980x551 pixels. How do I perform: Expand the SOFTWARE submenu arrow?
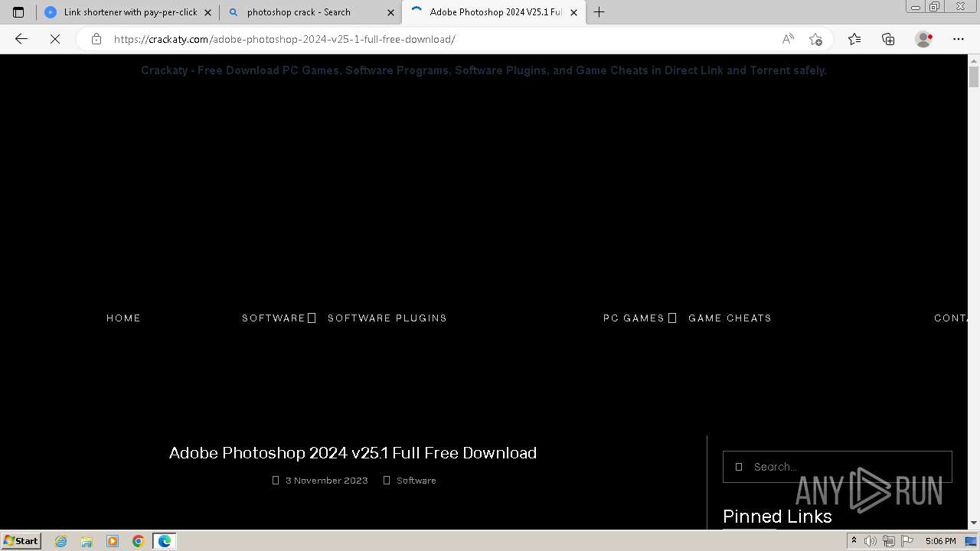pyautogui.click(x=312, y=318)
